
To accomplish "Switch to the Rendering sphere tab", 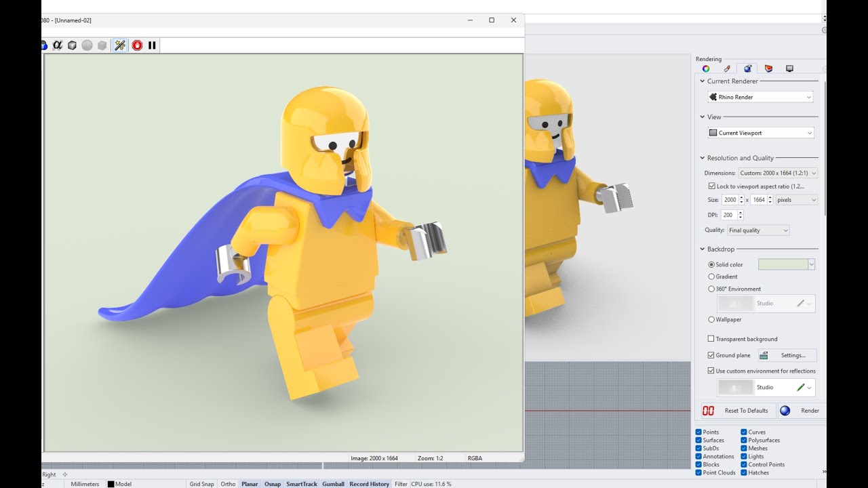I will pos(747,68).
